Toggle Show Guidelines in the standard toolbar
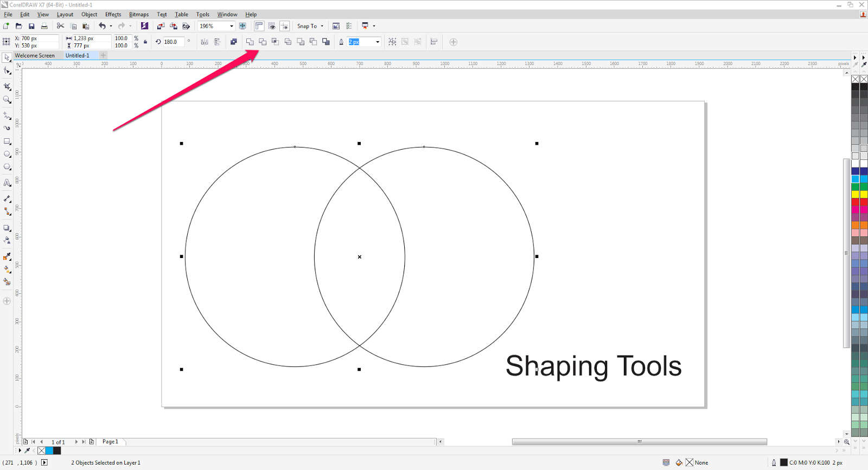Viewport: 868px width, 470px height. 285,26
